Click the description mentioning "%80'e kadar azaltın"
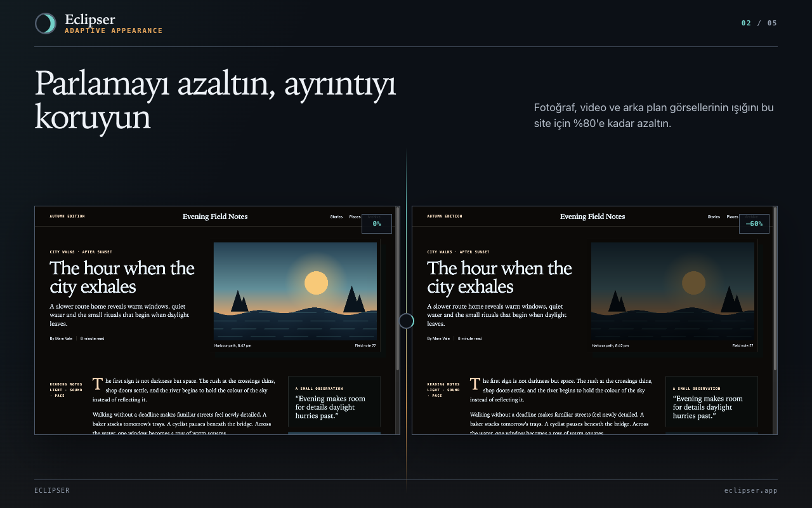 click(654, 116)
